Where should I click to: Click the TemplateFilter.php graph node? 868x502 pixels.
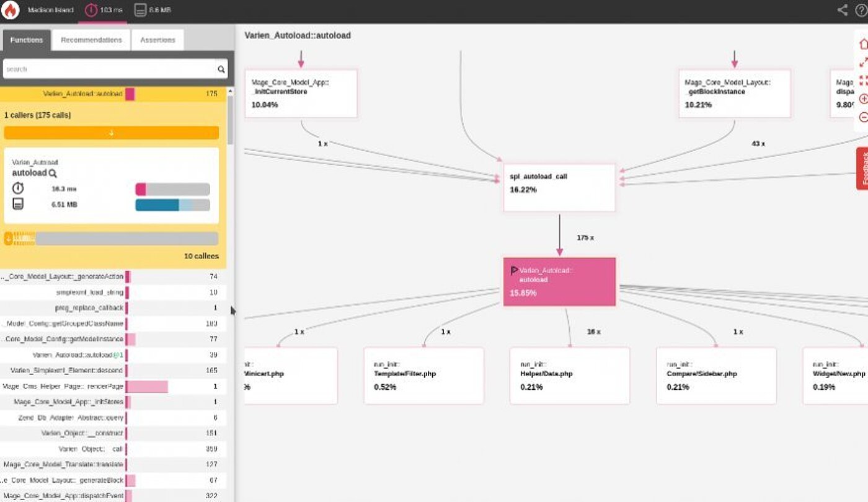tap(423, 376)
